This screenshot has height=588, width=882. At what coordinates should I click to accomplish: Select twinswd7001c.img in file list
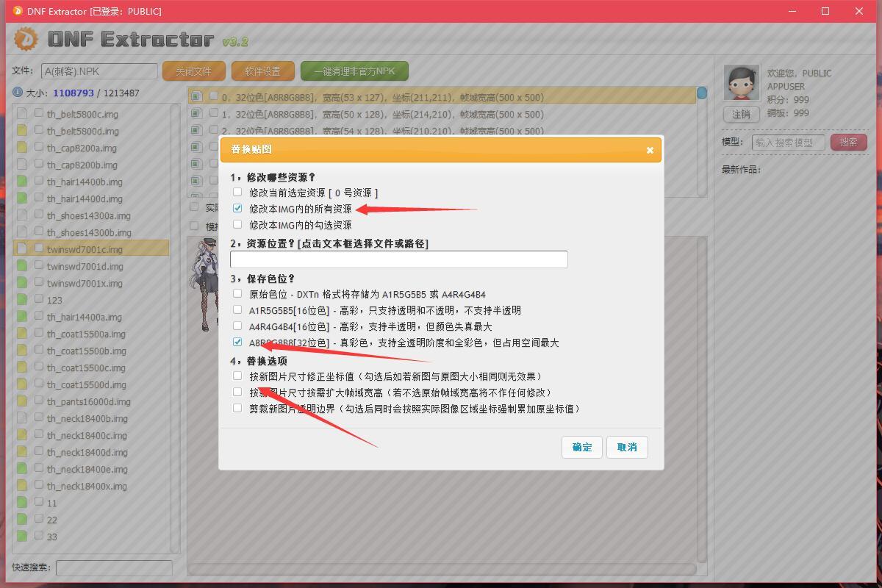(91, 249)
